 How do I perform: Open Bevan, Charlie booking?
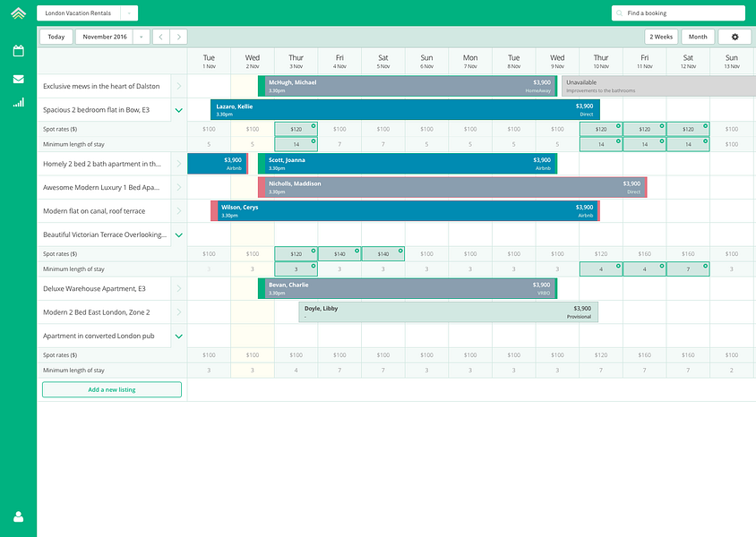408,288
